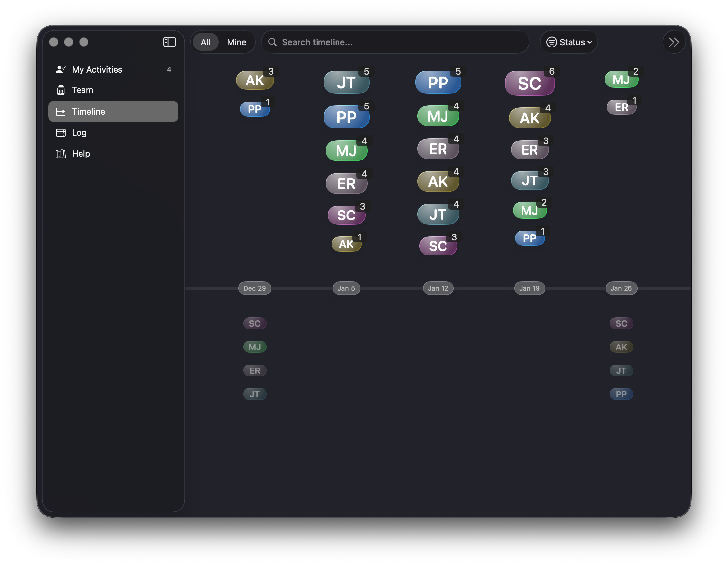The image size is (728, 566).
Task: Open the Team section
Action: (83, 90)
